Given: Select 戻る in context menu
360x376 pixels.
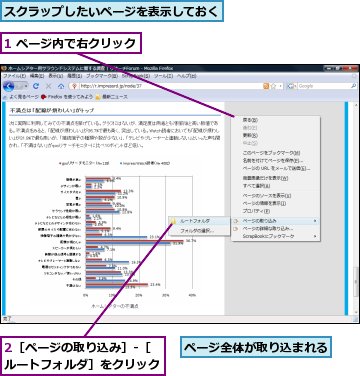Looking at the screenshot, I should [x=275, y=120].
